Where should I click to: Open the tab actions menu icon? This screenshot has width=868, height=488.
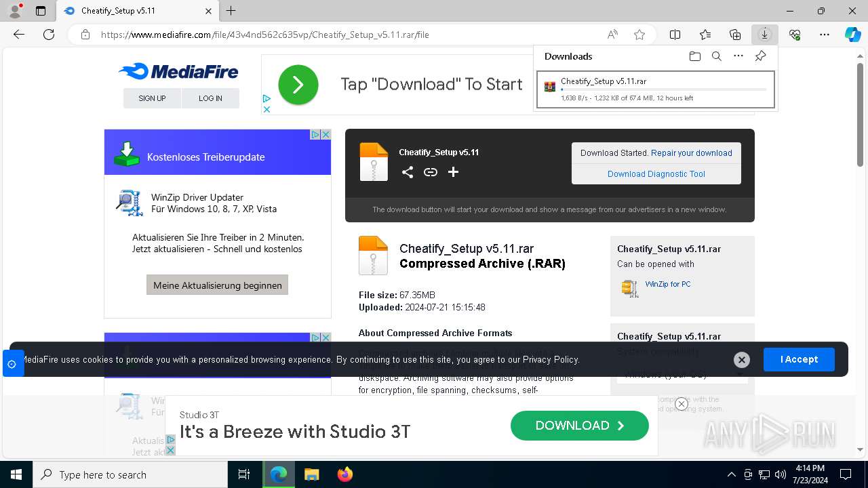(41, 11)
